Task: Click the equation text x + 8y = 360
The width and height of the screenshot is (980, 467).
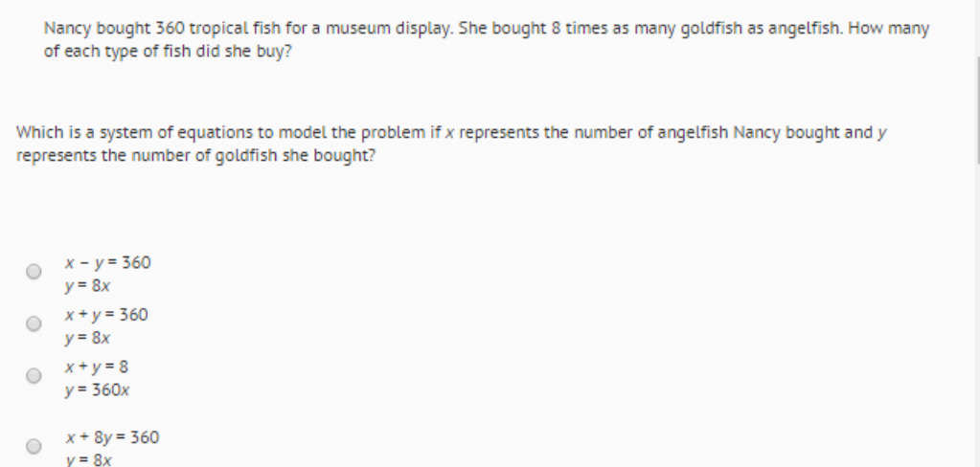Action: [112, 437]
